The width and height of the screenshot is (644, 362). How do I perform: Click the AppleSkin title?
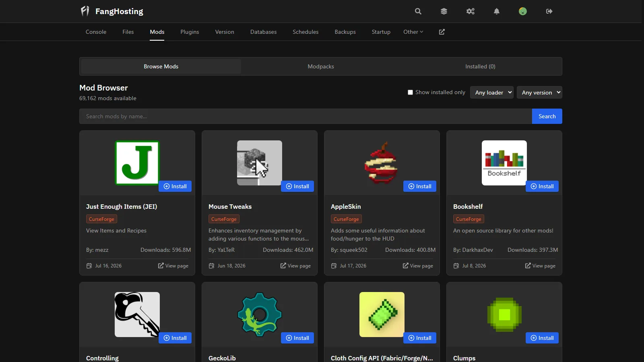346,206
